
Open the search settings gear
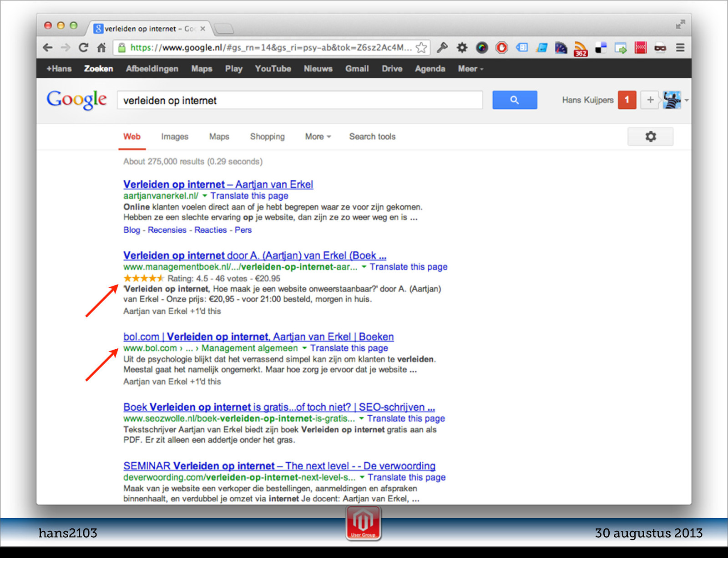tap(651, 137)
